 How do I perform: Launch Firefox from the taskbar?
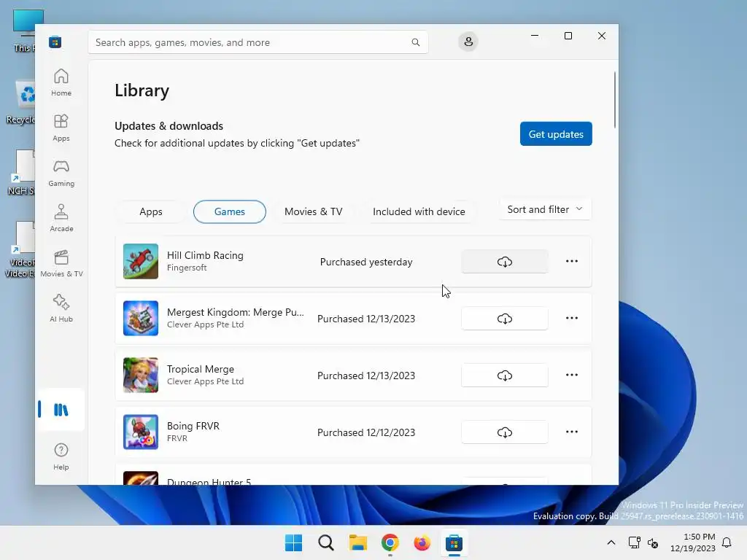pyautogui.click(x=422, y=542)
